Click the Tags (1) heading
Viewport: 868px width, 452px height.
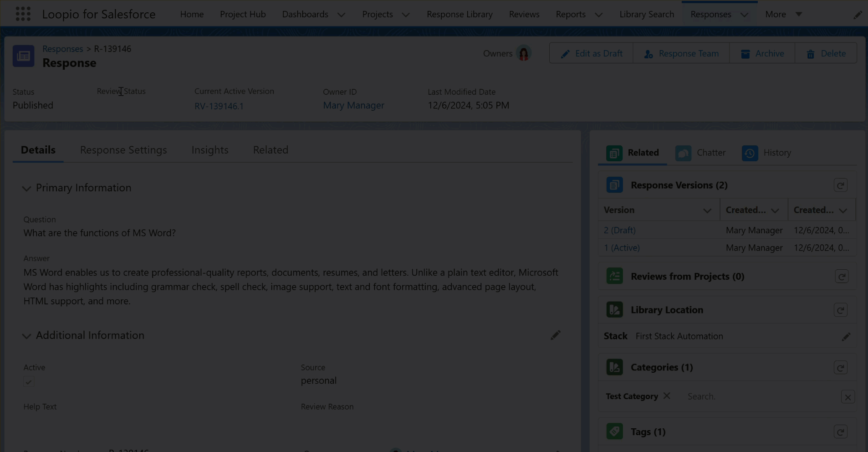tap(648, 431)
